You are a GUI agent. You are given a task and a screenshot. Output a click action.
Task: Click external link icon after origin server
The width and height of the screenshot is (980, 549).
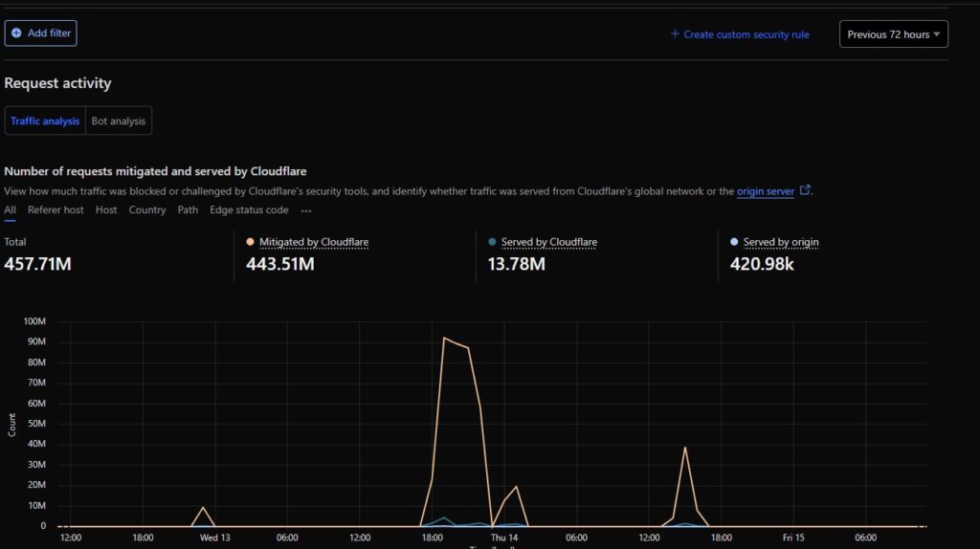point(805,190)
